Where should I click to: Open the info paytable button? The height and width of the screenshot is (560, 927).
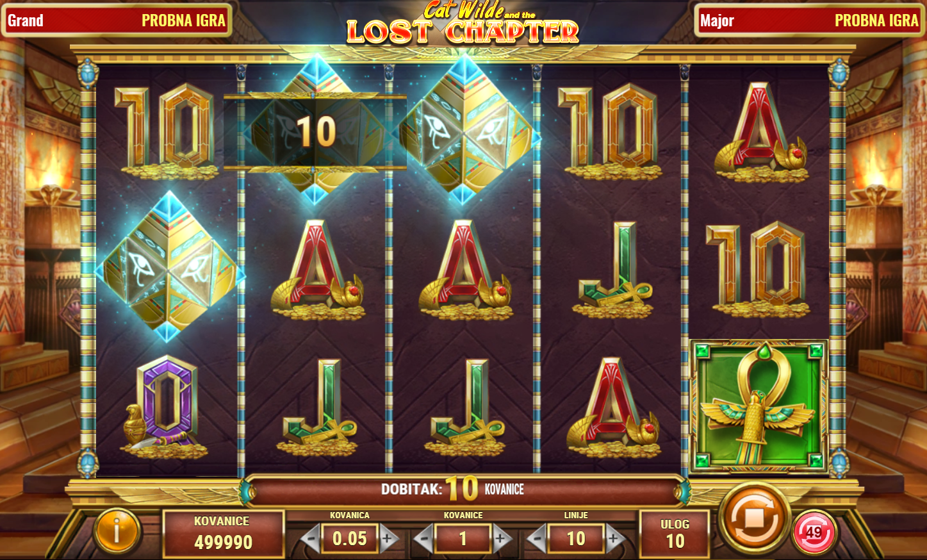[x=117, y=531]
